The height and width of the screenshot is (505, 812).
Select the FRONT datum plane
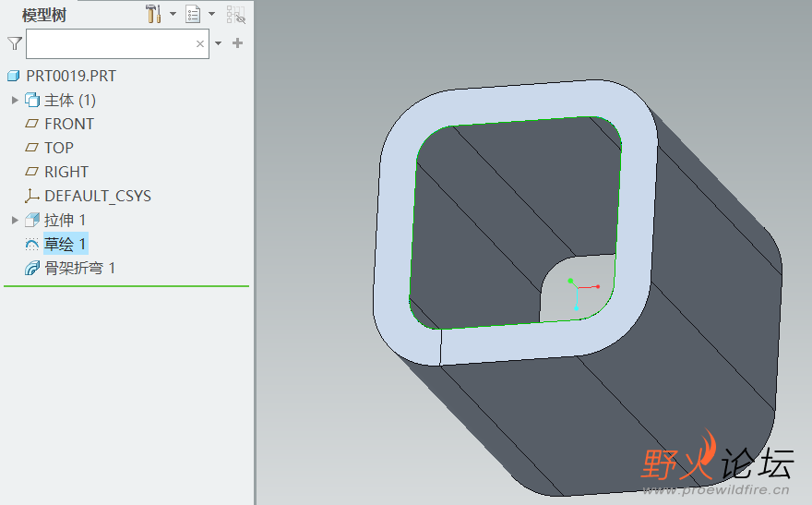[68, 124]
